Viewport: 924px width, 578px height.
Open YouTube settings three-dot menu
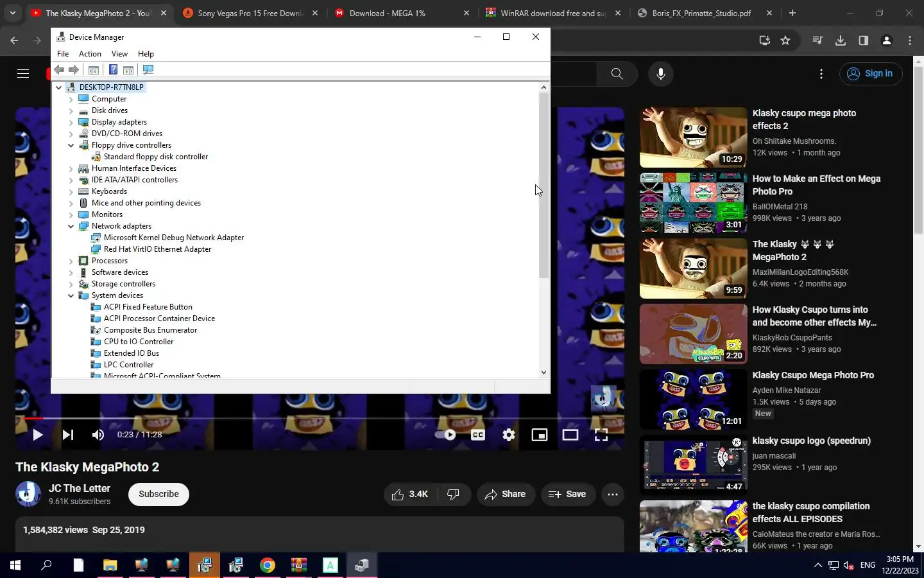(x=821, y=74)
